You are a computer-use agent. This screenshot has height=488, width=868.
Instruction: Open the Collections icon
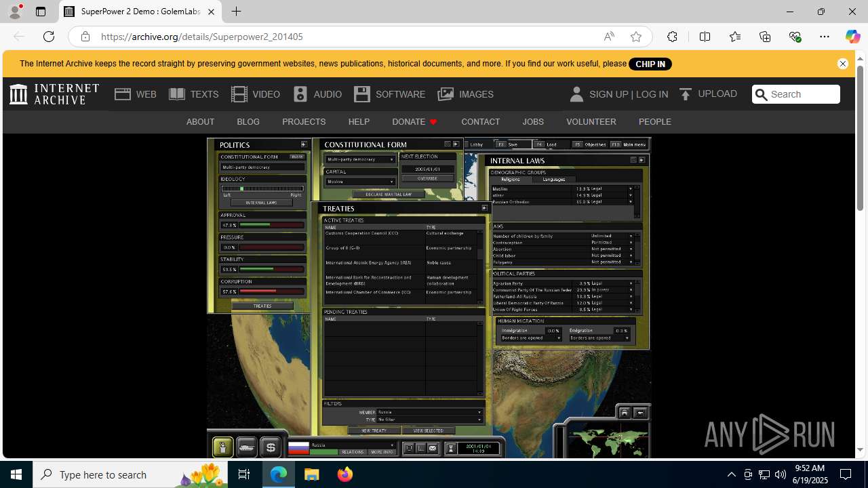pos(765,37)
